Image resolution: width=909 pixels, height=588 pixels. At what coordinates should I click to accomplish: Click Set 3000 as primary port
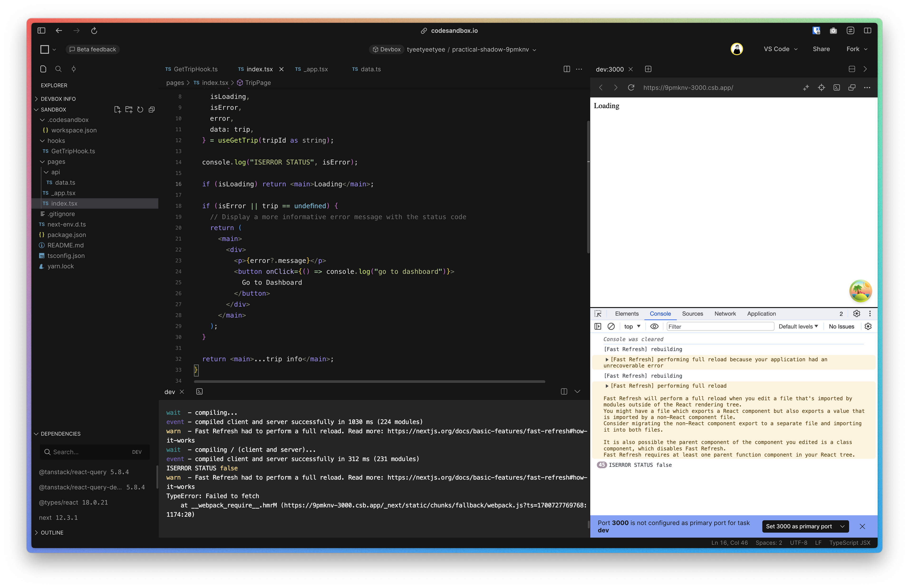[799, 526]
